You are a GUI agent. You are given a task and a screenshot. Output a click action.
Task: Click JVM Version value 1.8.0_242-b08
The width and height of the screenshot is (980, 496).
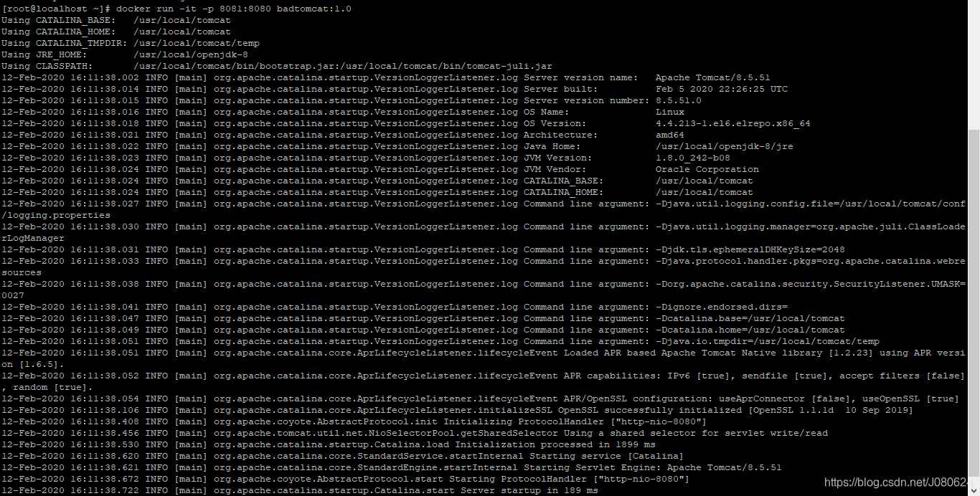tap(693, 158)
